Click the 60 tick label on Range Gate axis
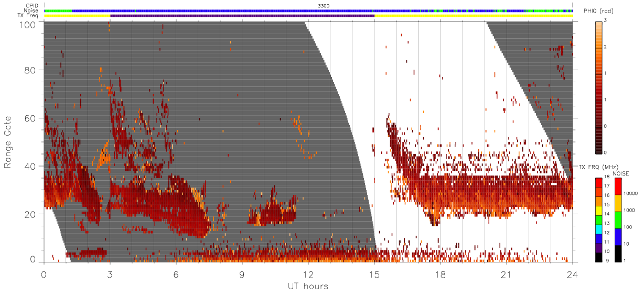The height and width of the screenshot is (297, 644). tap(31, 118)
